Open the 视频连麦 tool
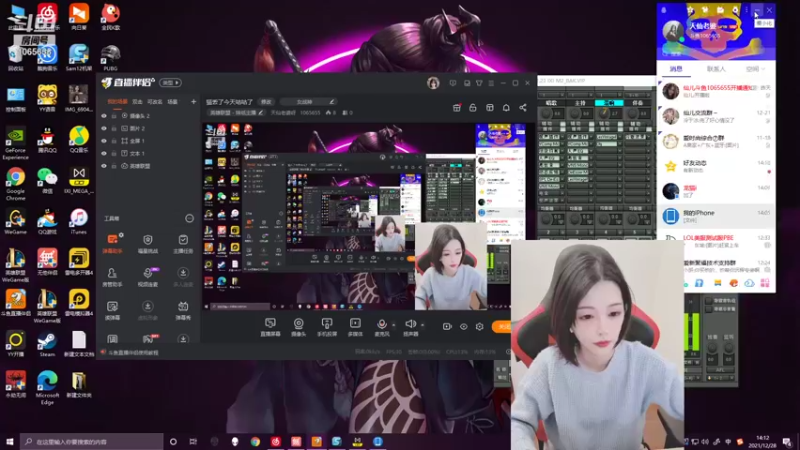 point(147,277)
